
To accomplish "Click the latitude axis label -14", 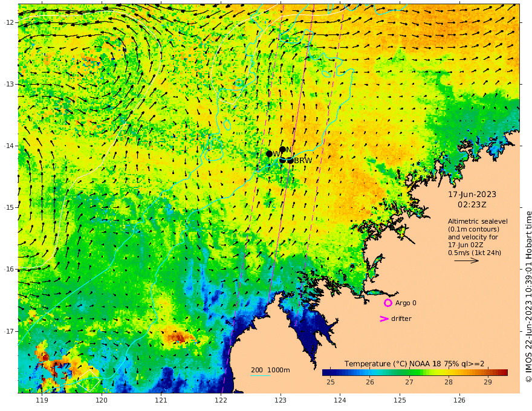I will pos(9,146).
